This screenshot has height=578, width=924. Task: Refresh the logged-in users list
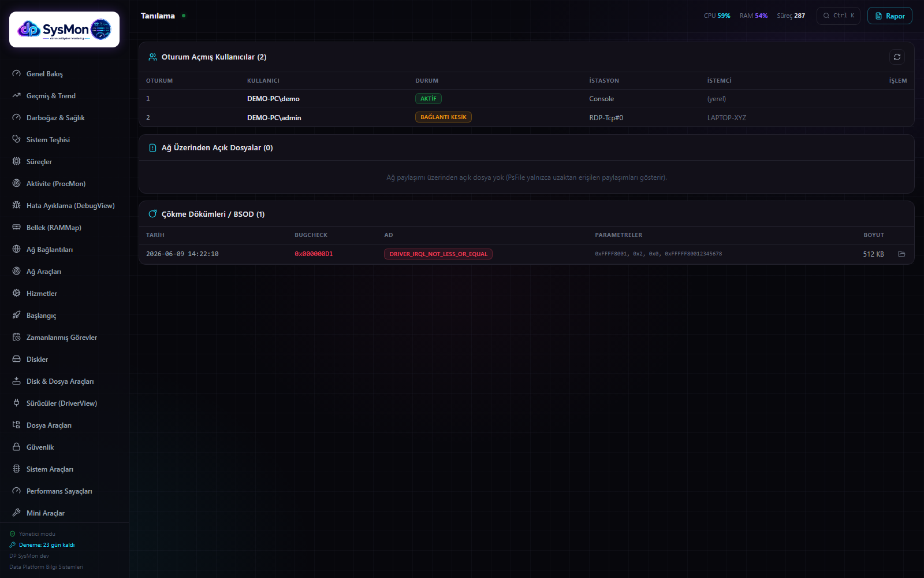[x=897, y=57]
